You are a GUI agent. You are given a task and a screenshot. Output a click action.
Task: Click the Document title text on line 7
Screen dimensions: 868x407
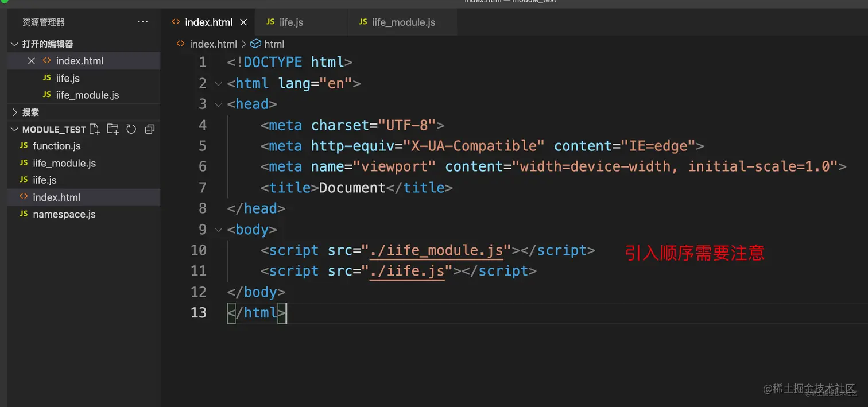point(352,188)
